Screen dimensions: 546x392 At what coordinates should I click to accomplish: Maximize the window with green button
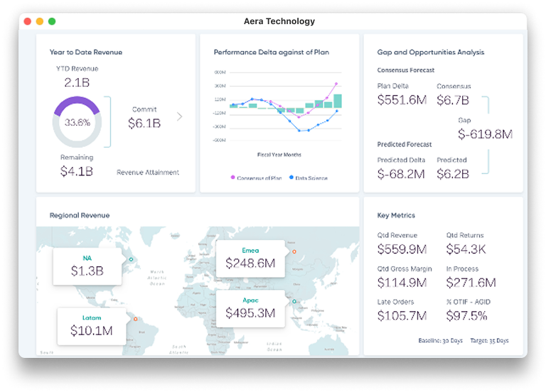click(52, 21)
